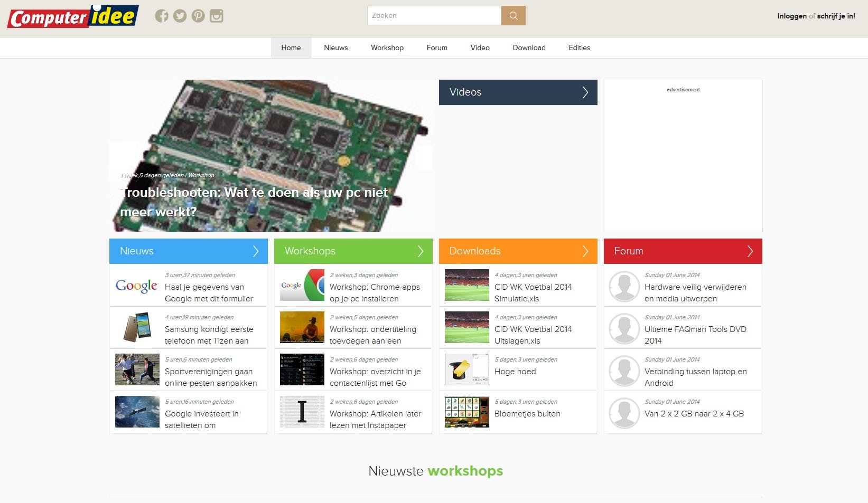The image size is (868, 503).
Task: Open the Forum section header
Action: tap(683, 251)
